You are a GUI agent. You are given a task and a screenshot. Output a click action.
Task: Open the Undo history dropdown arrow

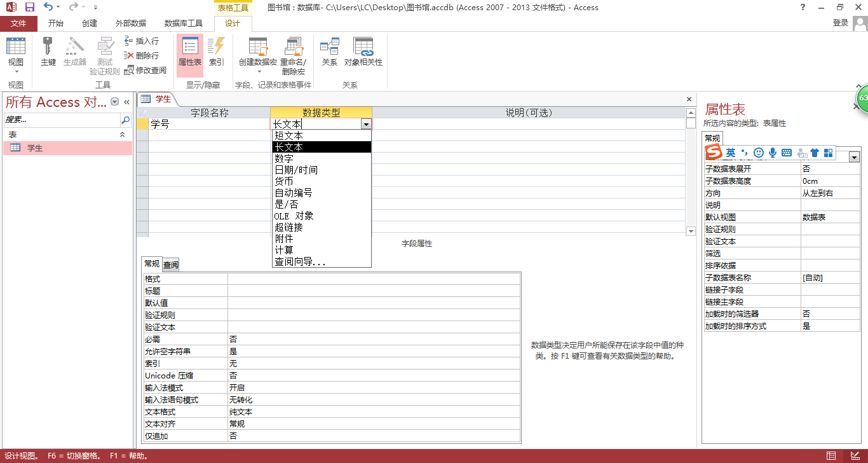point(58,8)
